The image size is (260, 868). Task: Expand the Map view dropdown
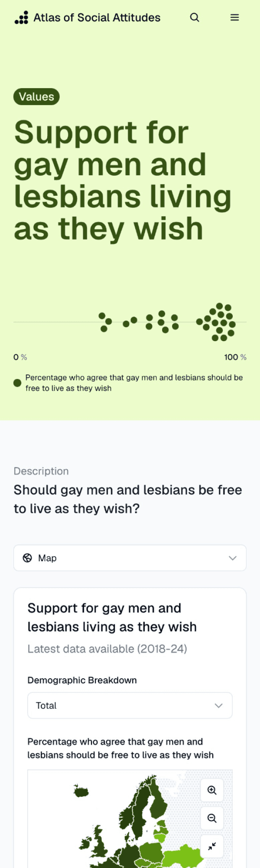pos(130,558)
